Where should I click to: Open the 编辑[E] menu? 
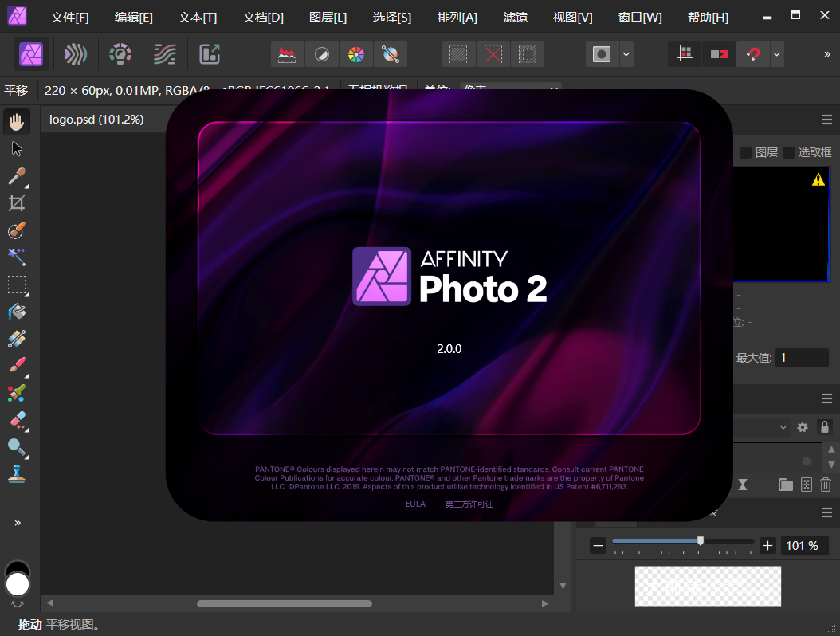coord(133,18)
